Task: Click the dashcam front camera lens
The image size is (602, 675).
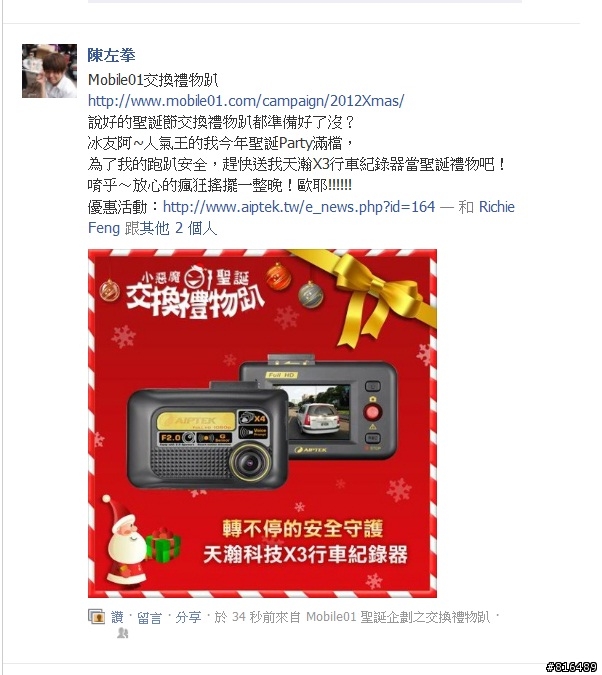Action: [x=249, y=462]
